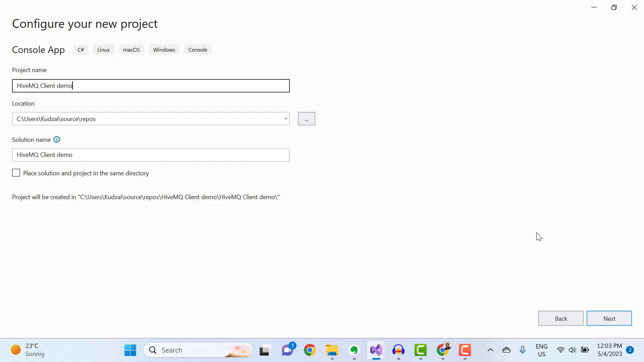Screen dimensions: 644x362
Task: Switch ENG US input language
Action: (542, 350)
